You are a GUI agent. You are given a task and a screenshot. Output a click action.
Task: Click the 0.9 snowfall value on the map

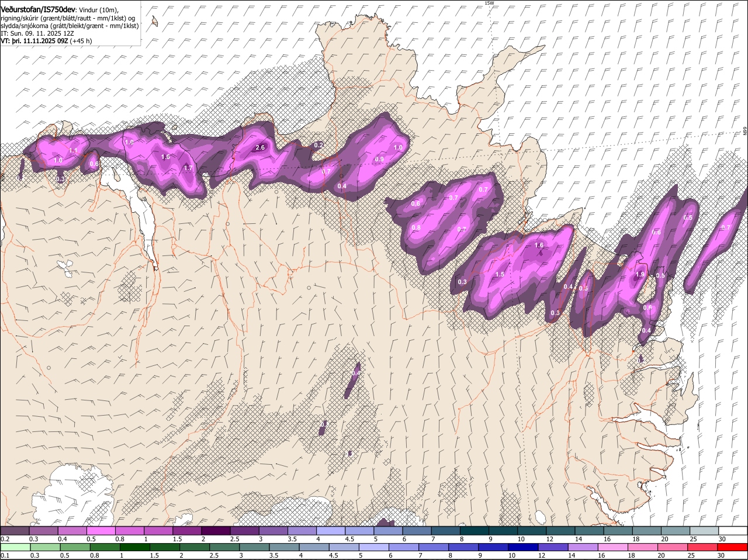(379, 160)
